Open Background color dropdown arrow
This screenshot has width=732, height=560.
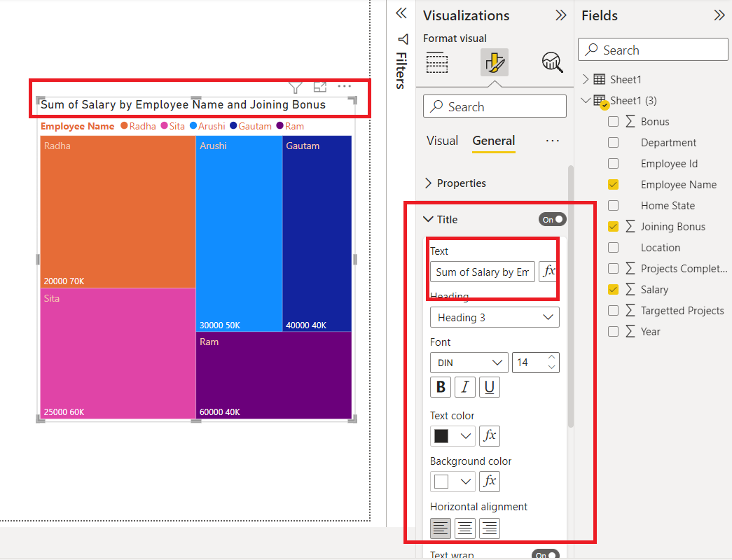click(465, 481)
